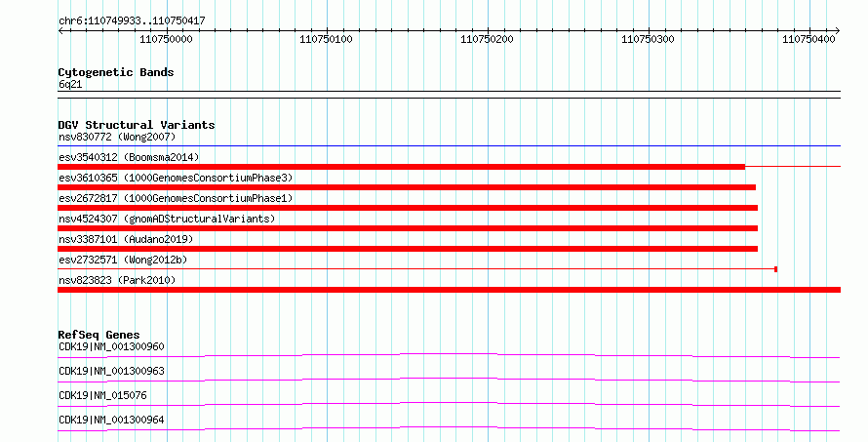This screenshot has height=442, width=868.
Task: Click the 6q21 cytogenetic band line
Action: pos(449,95)
